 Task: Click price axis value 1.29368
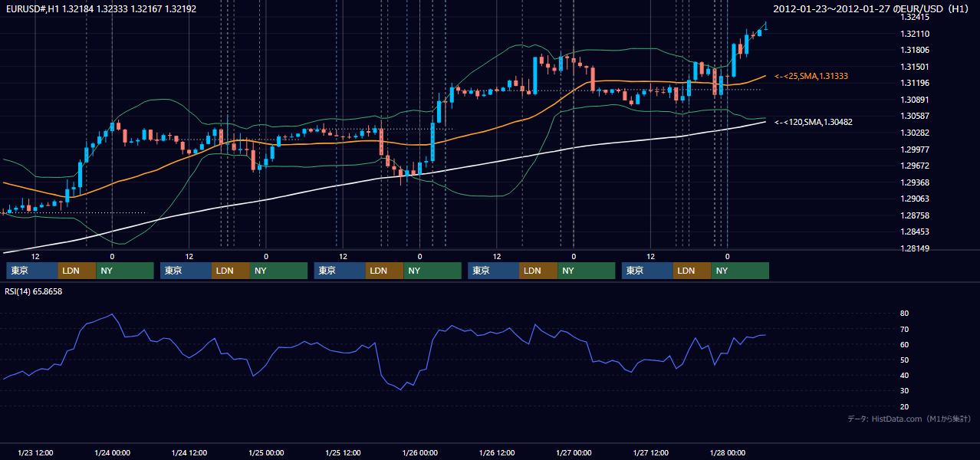915,182
